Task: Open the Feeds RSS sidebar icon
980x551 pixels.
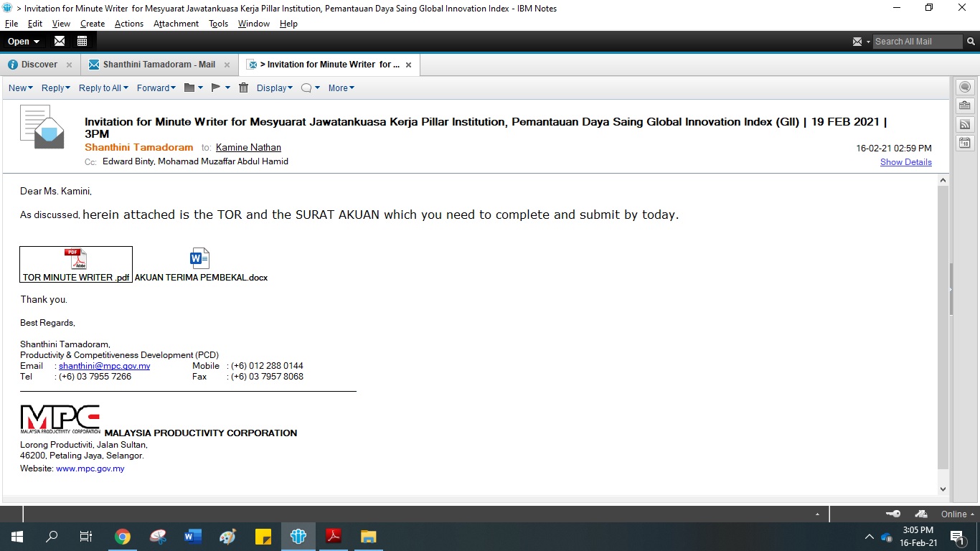Action: tap(965, 124)
